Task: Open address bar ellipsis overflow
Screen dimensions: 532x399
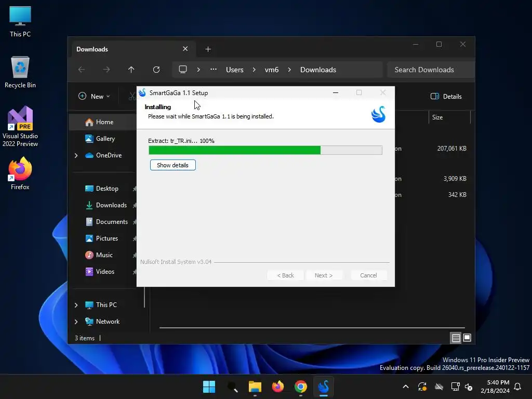Action: pyautogui.click(x=214, y=70)
